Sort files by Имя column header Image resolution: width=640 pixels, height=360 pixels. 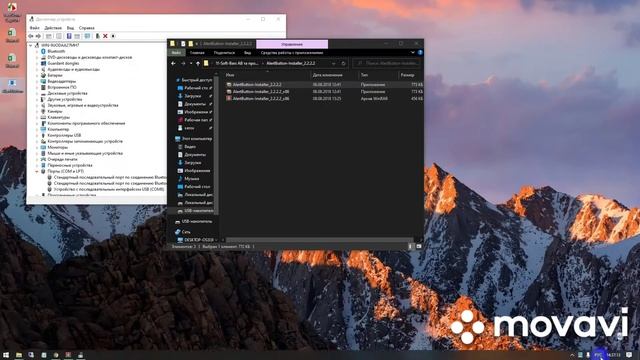tap(230, 75)
